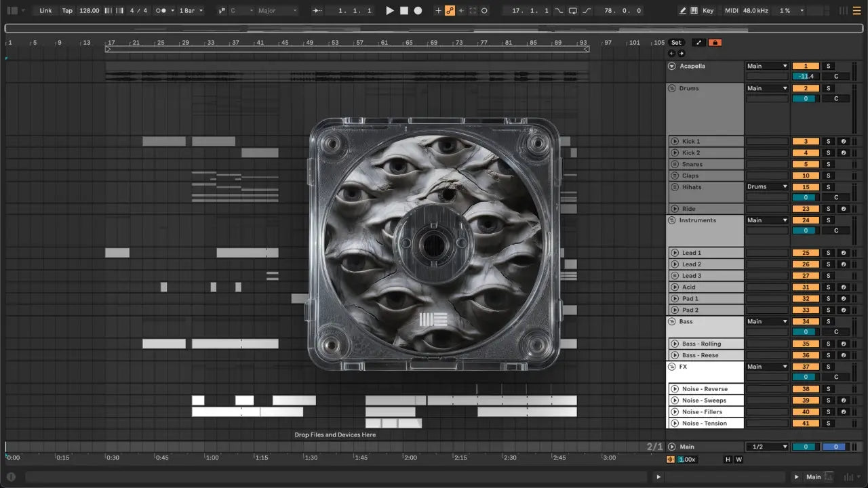Click the automation mode icon next to Set
This screenshot has width=868, height=488.
point(698,43)
